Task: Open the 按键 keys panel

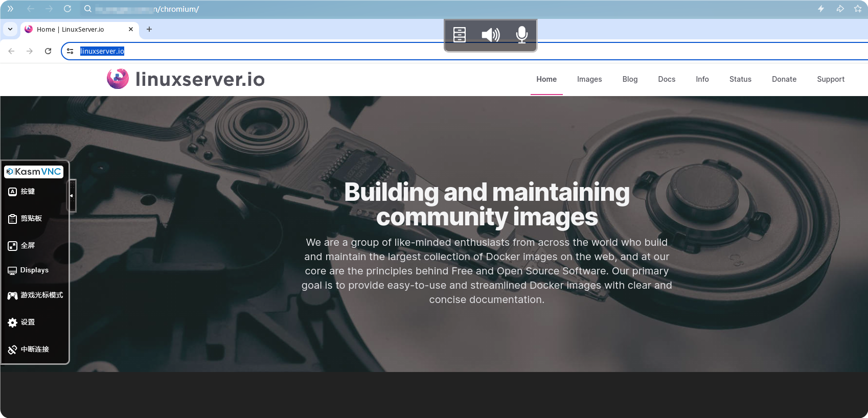Action: point(13,192)
